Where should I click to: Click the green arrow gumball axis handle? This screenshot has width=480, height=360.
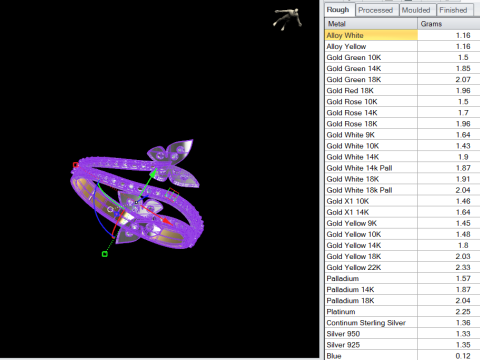(x=153, y=173)
